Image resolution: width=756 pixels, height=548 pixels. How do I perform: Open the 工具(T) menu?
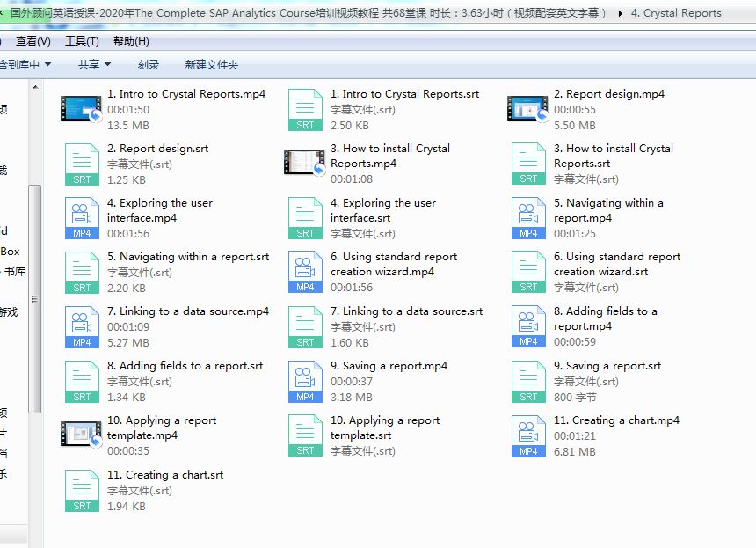(x=82, y=41)
